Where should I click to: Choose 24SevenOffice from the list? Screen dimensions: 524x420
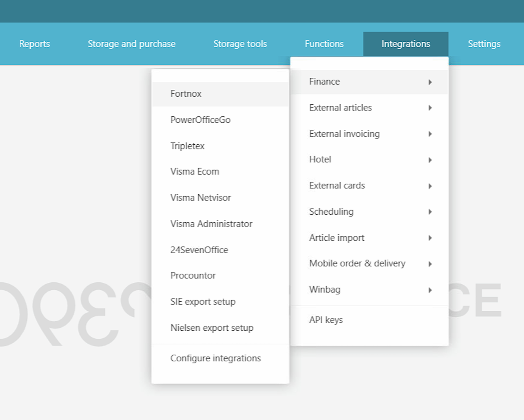tap(199, 250)
